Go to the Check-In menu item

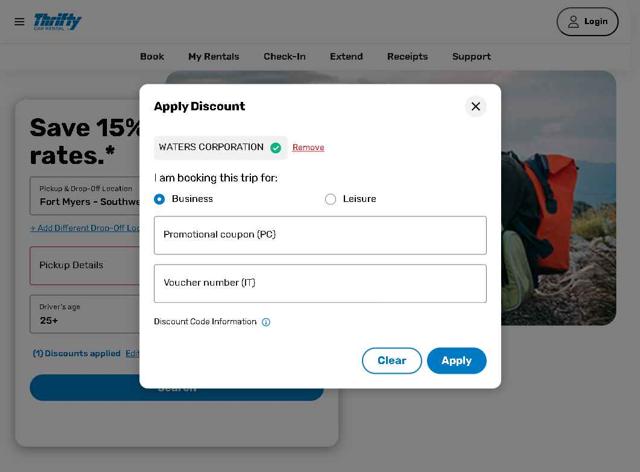coord(284,56)
